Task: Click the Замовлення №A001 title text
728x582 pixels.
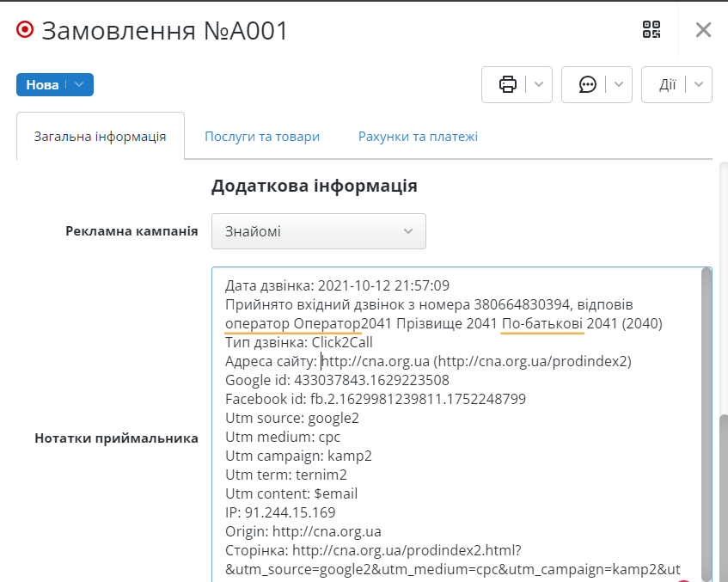Action: click(165, 31)
